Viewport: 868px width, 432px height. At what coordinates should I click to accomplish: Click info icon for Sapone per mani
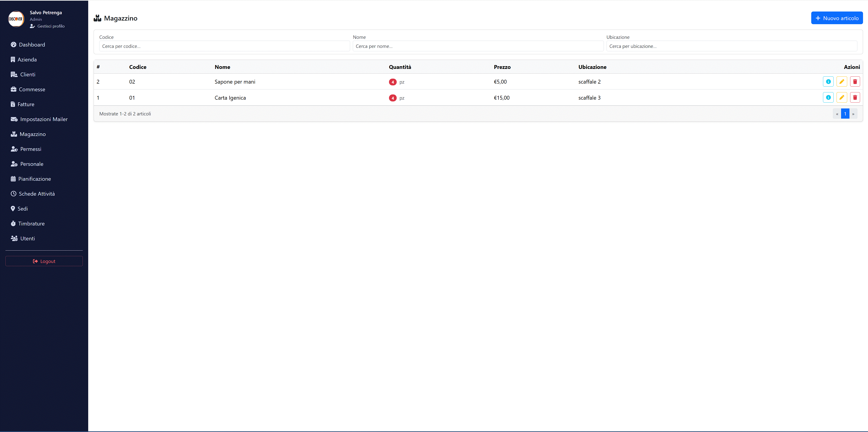[828, 82]
